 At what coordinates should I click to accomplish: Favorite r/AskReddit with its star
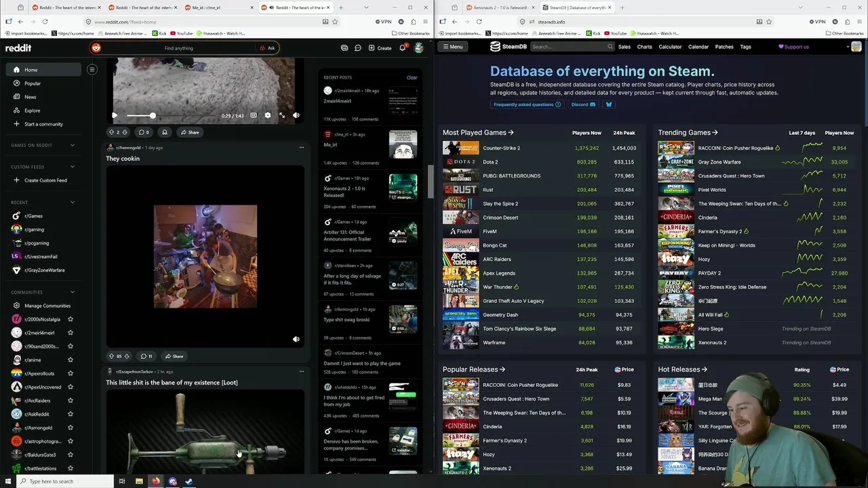click(71, 414)
